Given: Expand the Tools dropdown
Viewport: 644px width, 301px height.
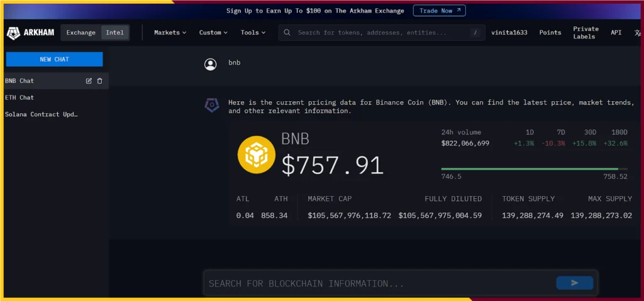Looking at the screenshot, I should (x=253, y=33).
